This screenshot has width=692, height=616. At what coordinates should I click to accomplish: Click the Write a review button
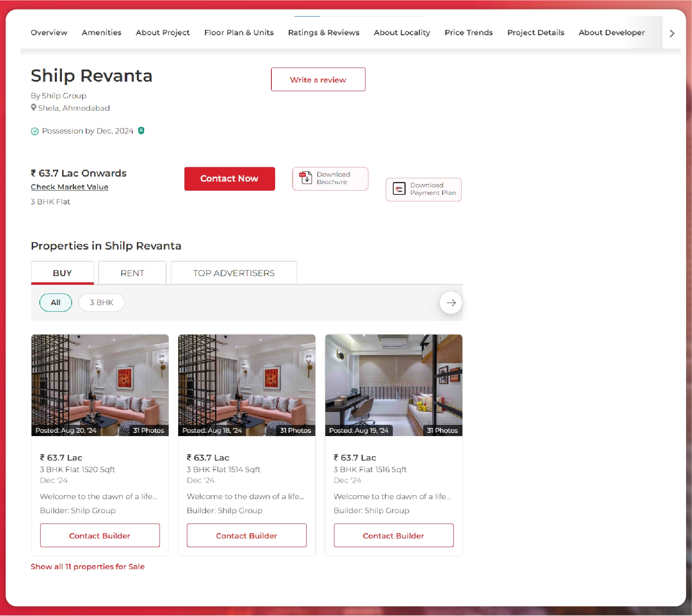[x=318, y=80]
